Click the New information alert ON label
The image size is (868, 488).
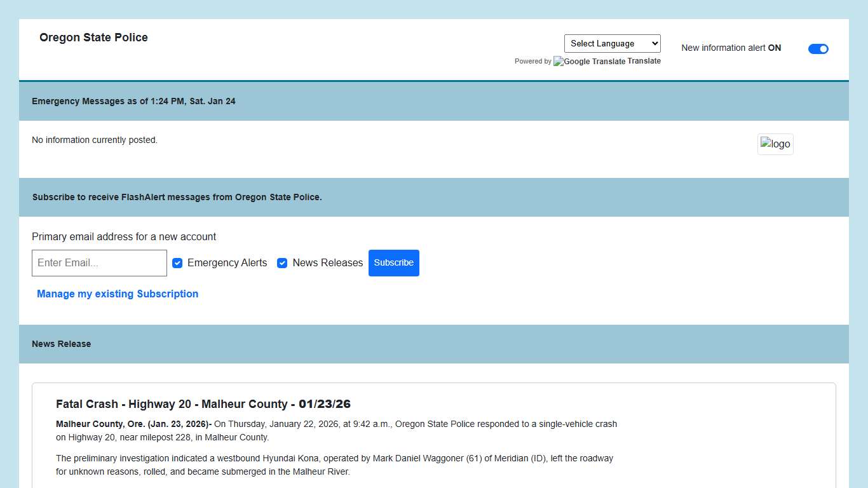731,48
